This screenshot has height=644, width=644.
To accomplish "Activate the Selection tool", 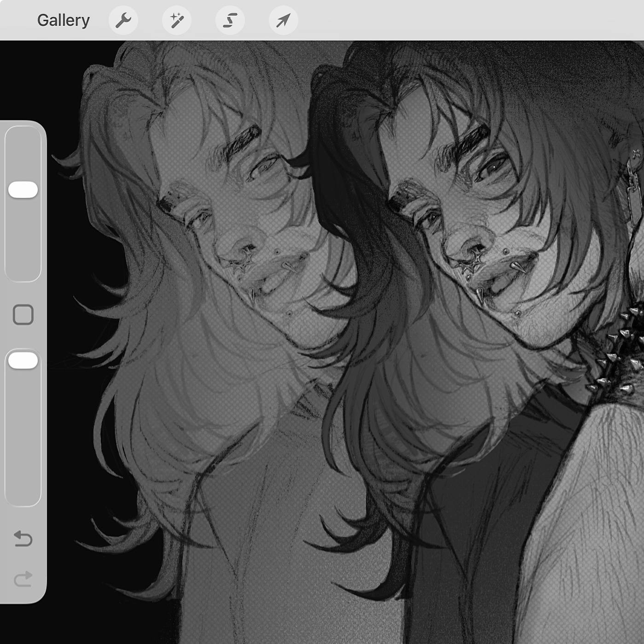I will pos(230,20).
